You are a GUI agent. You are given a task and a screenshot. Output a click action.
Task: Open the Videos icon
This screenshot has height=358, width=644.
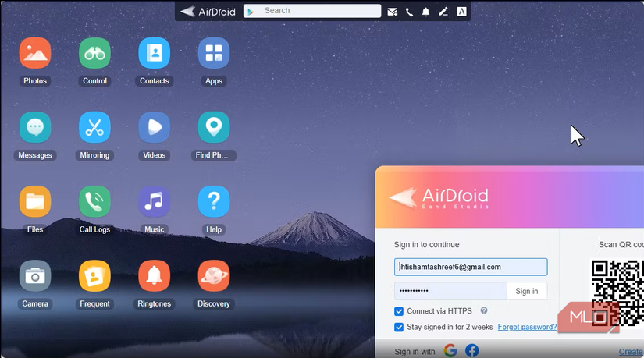[154, 127]
